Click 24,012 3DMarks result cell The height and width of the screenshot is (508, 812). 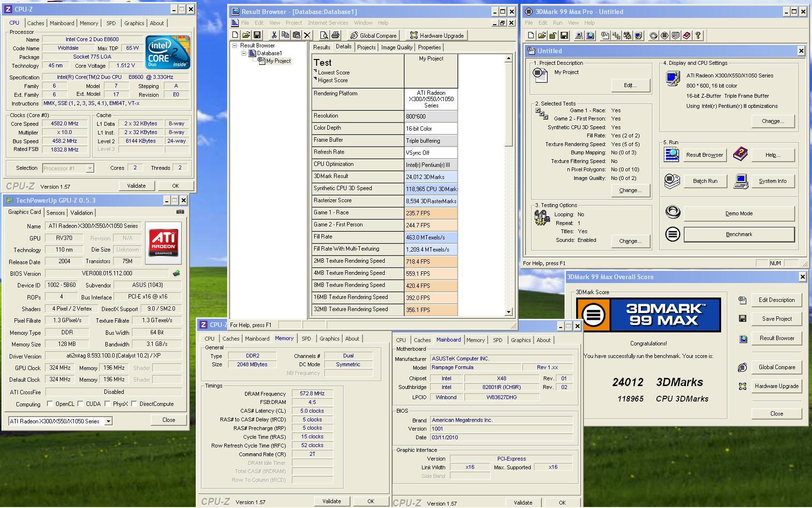coord(431,177)
